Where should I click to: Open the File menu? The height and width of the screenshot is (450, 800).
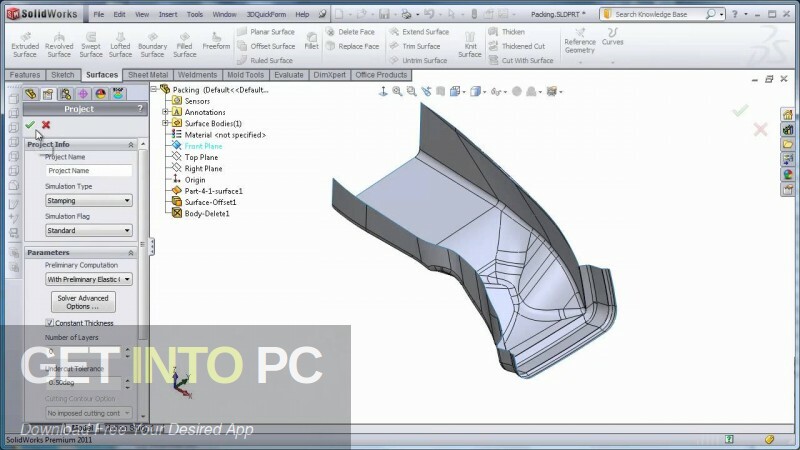coord(98,14)
